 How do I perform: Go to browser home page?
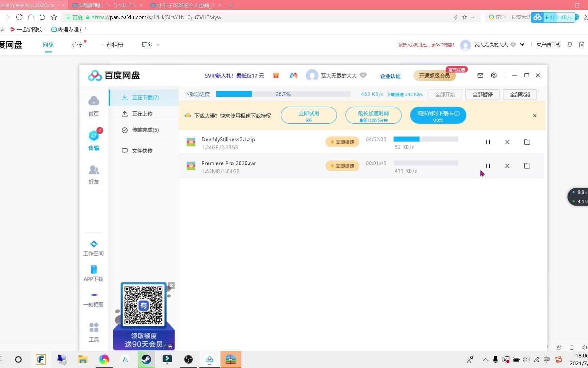pos(31,17)
